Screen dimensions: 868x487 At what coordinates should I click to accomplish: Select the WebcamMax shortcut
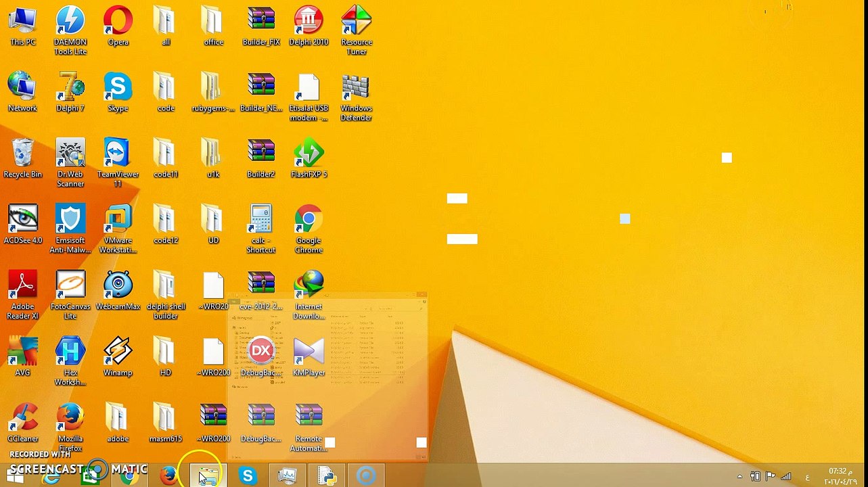point(118,291)
